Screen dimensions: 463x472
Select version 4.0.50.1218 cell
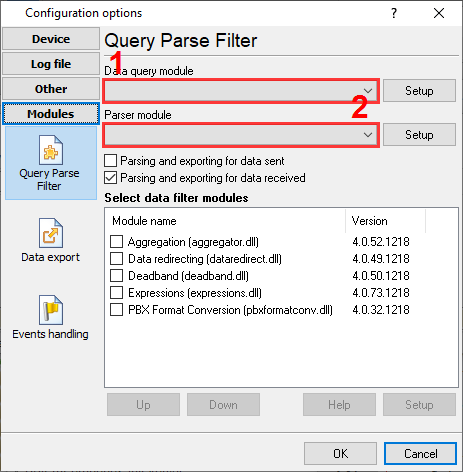[381, 276]
